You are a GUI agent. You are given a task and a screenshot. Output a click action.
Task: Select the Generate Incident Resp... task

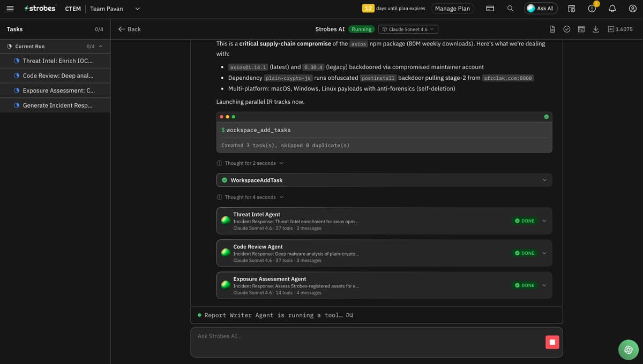[x=55, y=105]
